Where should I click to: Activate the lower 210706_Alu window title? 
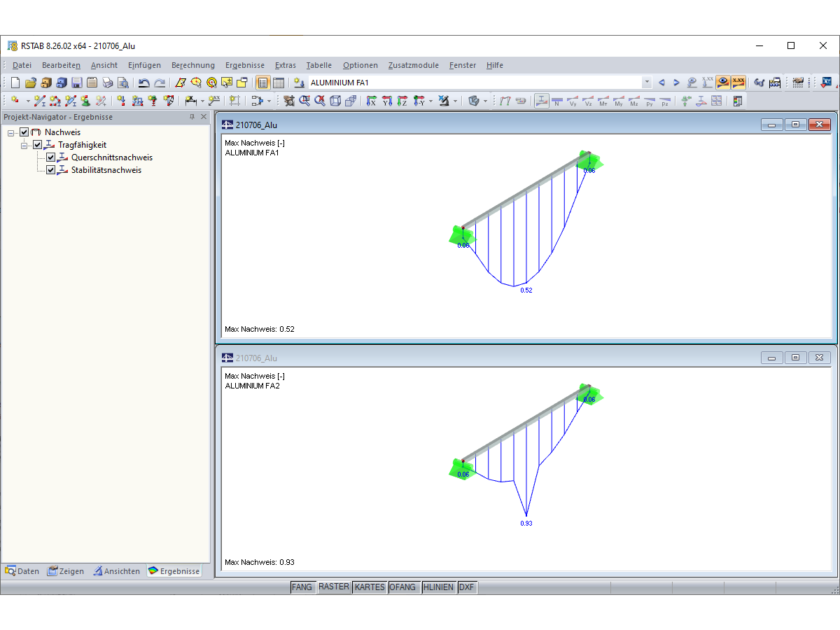pos(256,358)
